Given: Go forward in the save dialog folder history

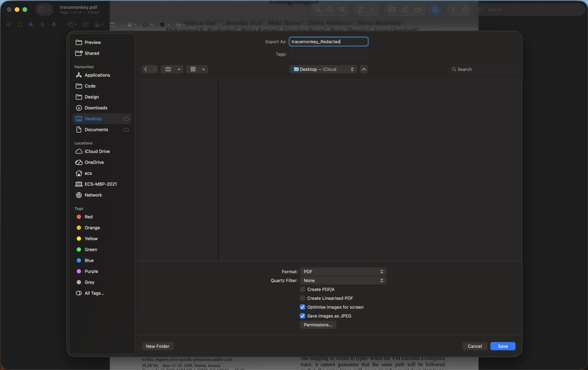Looking at the screenshot, I should tap(154, 69).
